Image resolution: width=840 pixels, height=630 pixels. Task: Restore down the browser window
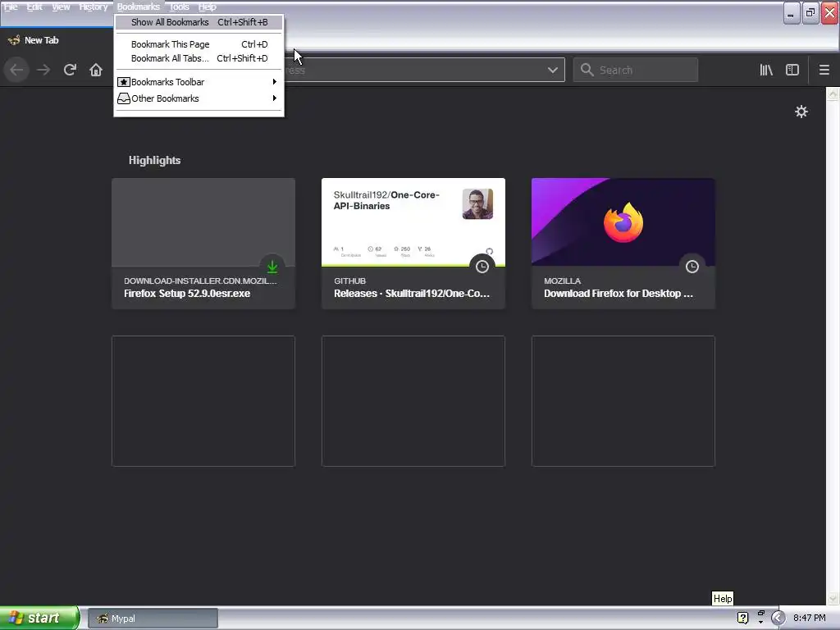coord(810,13)
